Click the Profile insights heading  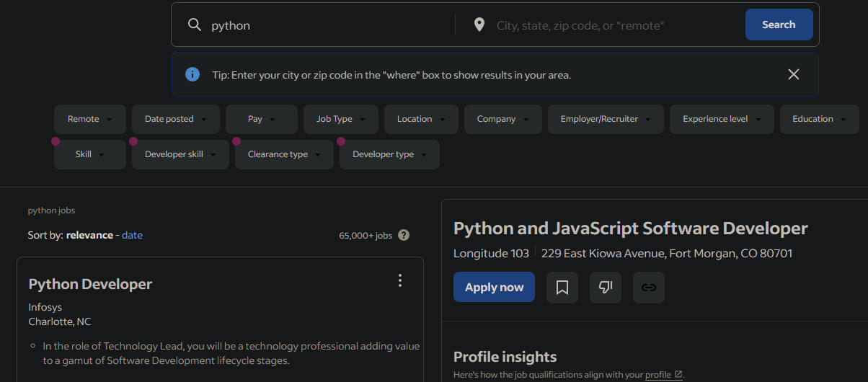tap(505, 357)
